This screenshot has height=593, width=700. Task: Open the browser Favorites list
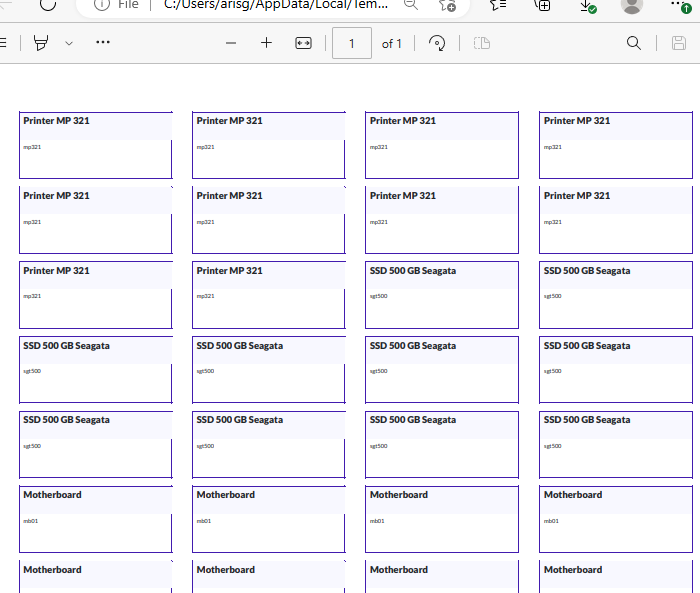pyautogui.click(x=498, y=5)
